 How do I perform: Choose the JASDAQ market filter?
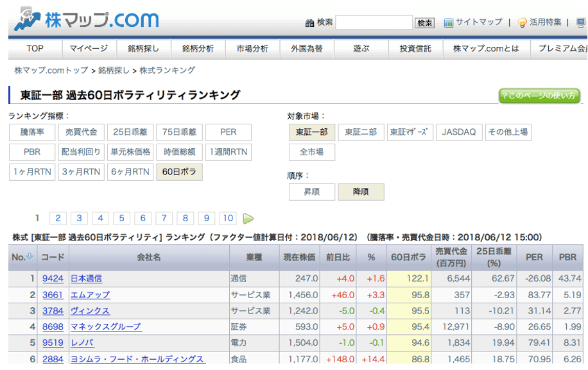pyautogui.click(x=459, y=132)
